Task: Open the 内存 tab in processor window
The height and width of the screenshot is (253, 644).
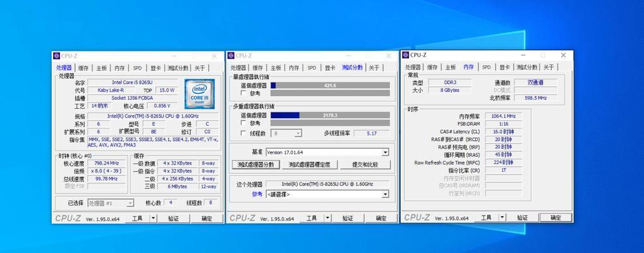Action: pos(119,68)
